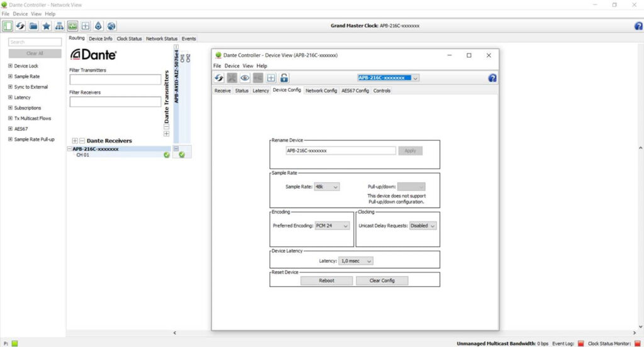Viewport: 644px width, 347px height.
Task: Expand the Sample Rate Pull-up filter
Action: click(x=10, y=139)
